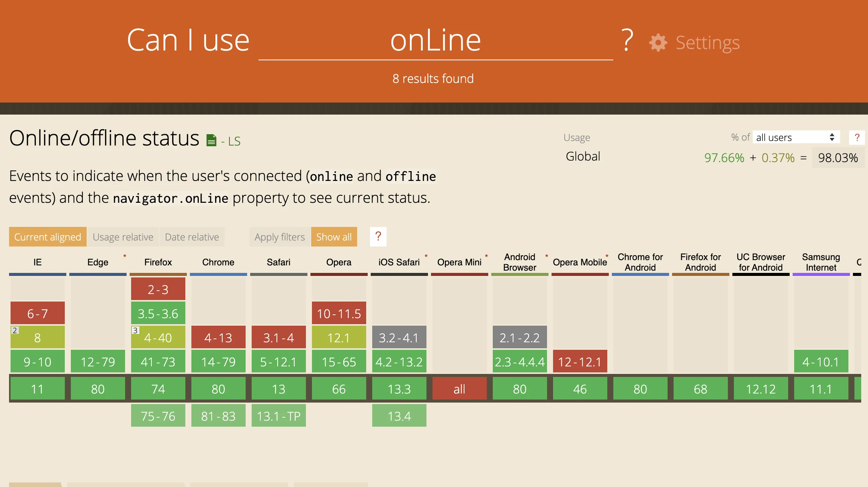Select the Opera Mini 'all' cell
This screenshot has height=487, width=868.
tap(460, 388)
